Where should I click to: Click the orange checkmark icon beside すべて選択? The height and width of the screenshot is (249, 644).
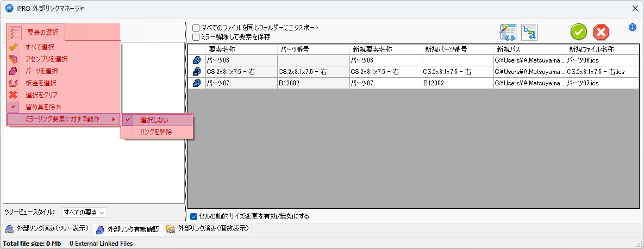12,47
